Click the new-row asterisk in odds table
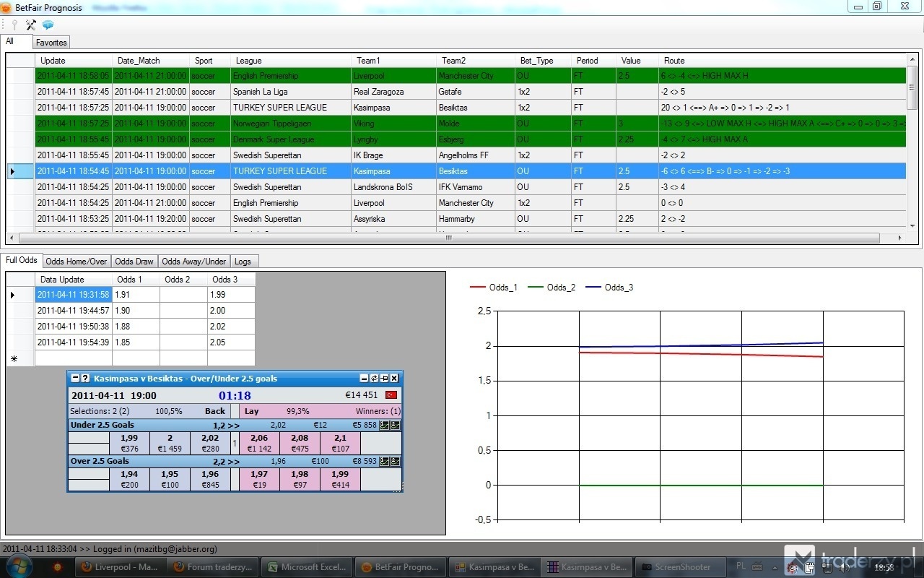Viewport: 924px width, 578px height. click(x=12, y=358)
